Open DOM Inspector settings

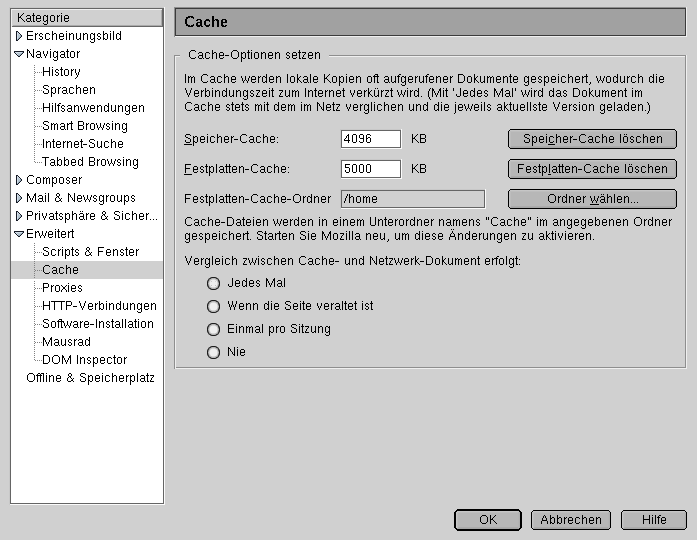click(84, 360)
